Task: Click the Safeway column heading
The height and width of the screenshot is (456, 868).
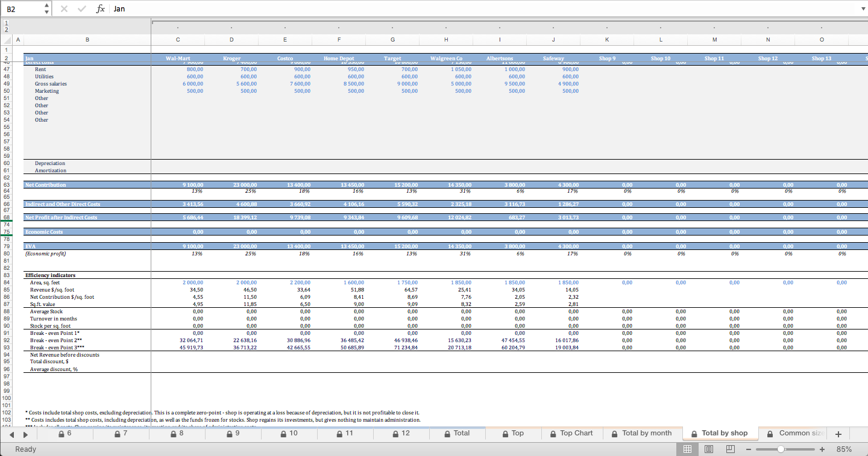Action: tap(553, 58)
